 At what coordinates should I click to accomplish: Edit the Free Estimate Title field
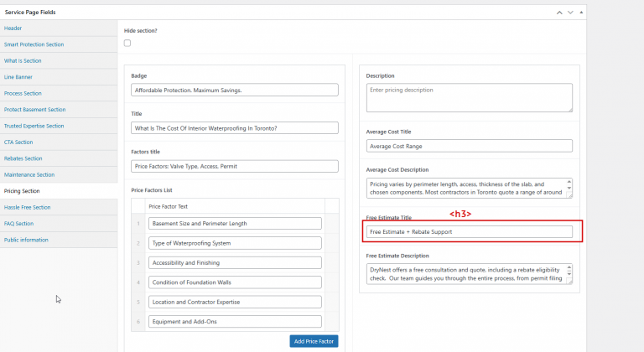coord(469,231)
